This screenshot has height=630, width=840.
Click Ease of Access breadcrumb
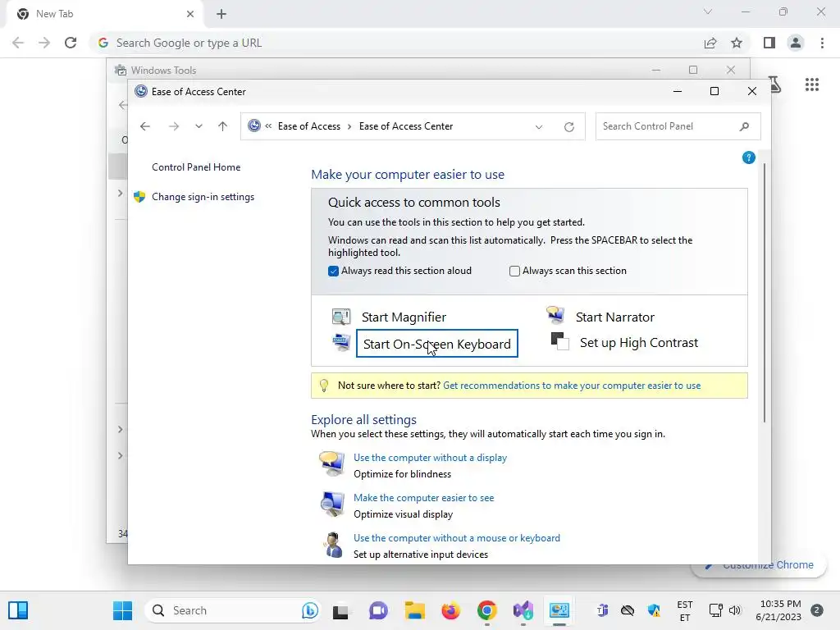click(309, 126)
